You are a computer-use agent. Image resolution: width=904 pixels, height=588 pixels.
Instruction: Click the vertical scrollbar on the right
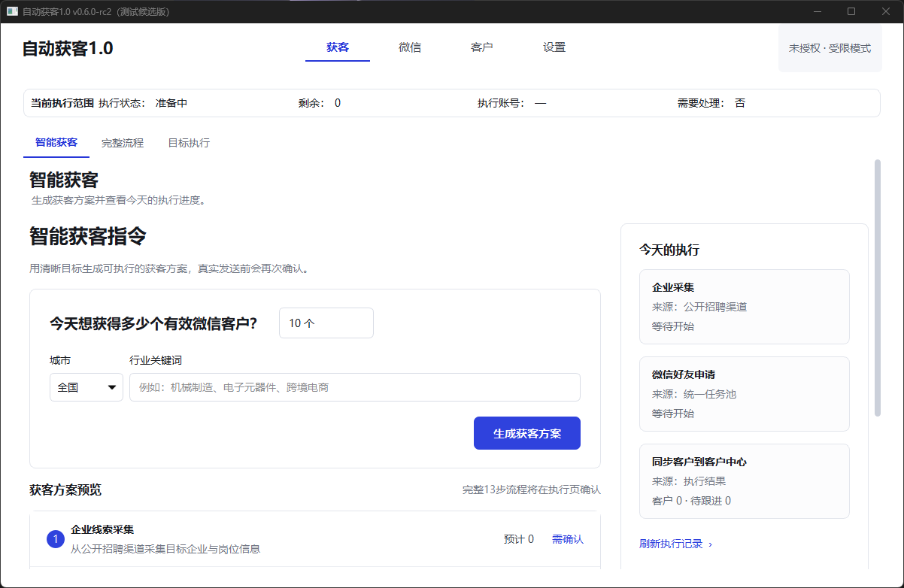[878, 287]
